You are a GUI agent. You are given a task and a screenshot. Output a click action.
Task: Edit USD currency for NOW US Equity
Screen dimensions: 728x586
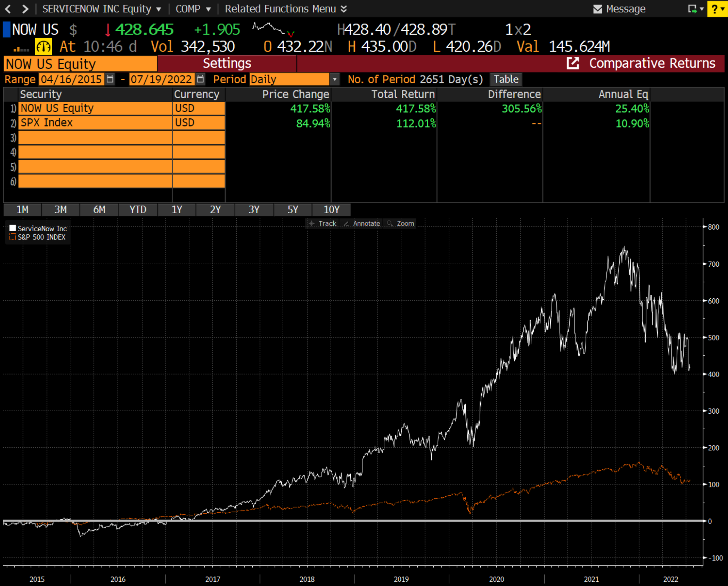pos(199,108)
